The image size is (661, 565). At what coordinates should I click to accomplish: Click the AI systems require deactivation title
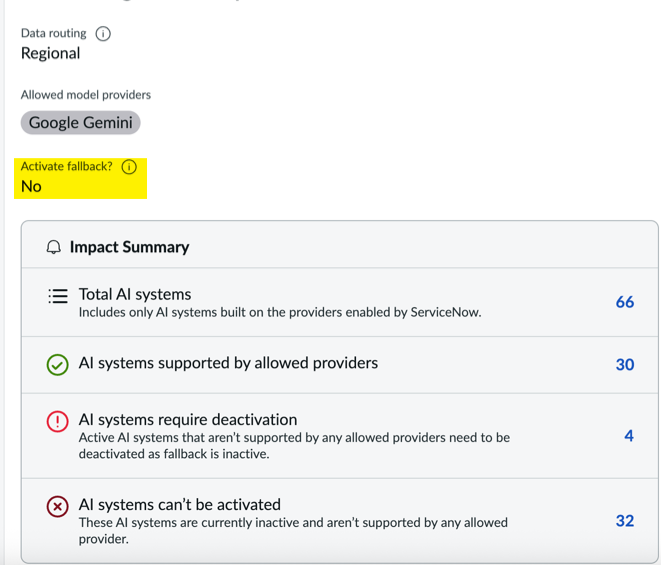point(188,420)
